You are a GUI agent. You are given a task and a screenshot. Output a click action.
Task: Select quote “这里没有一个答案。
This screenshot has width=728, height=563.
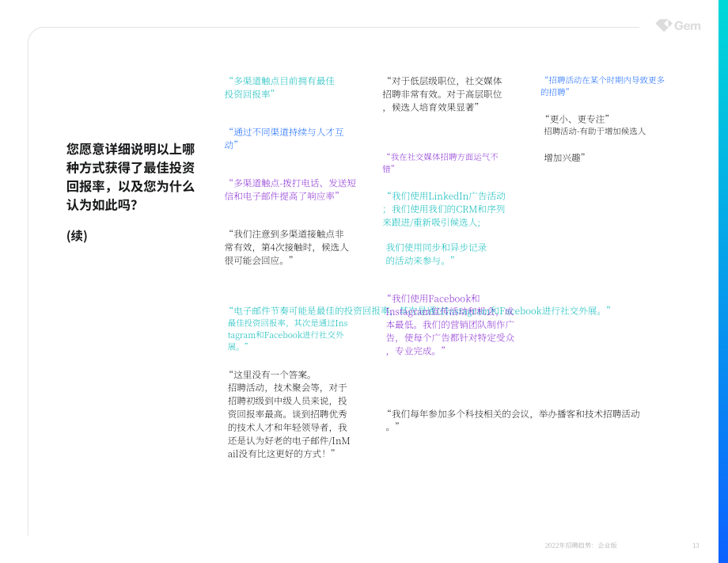[289, 414]
